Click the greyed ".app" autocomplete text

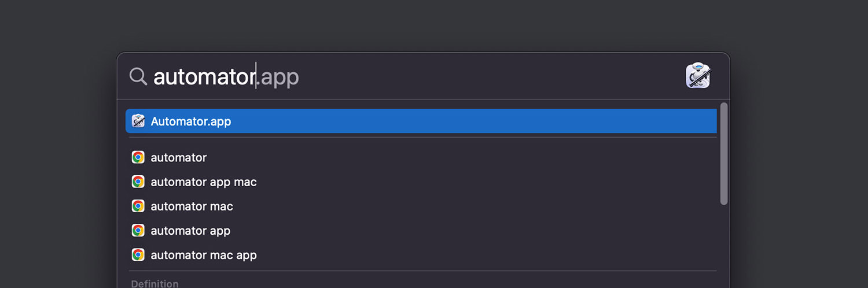click(x=278, y=77)
